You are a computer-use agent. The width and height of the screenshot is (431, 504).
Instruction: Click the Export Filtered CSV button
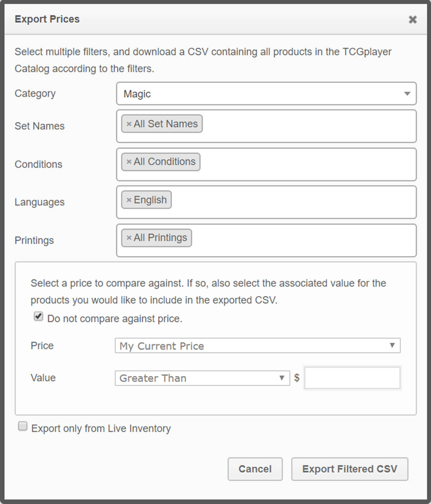[349, 469]
